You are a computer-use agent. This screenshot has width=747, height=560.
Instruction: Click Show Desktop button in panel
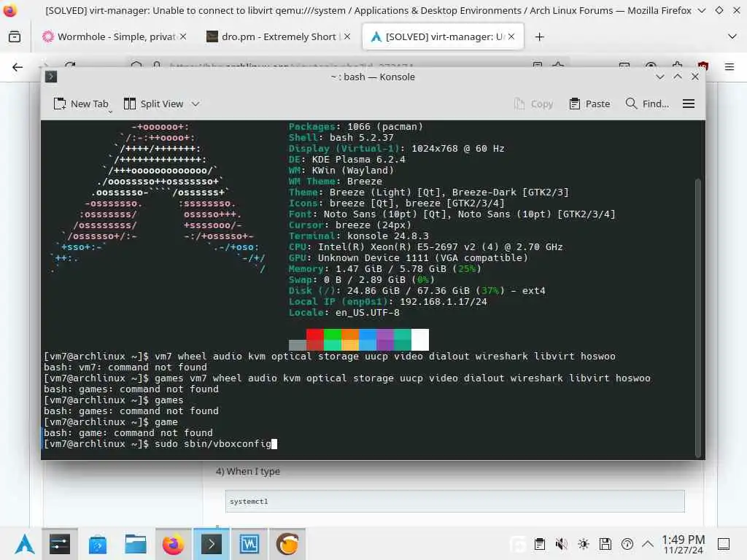click(x=723, y=544)
